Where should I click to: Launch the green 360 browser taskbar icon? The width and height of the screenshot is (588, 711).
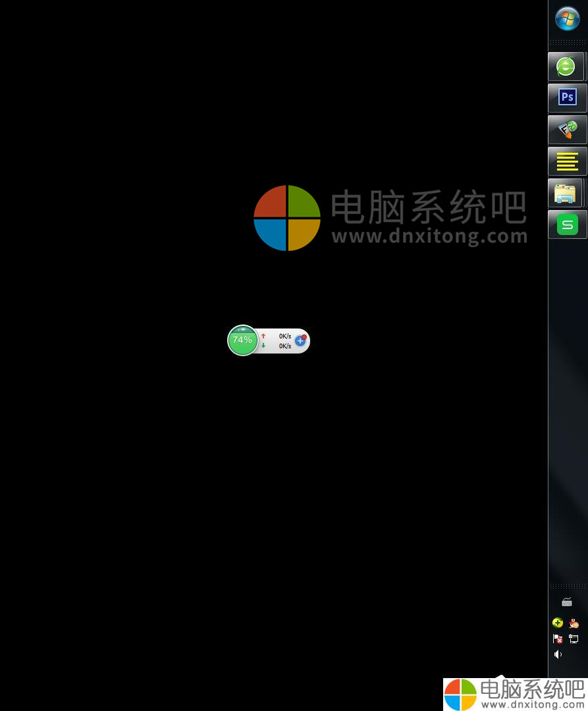(566, 66)
